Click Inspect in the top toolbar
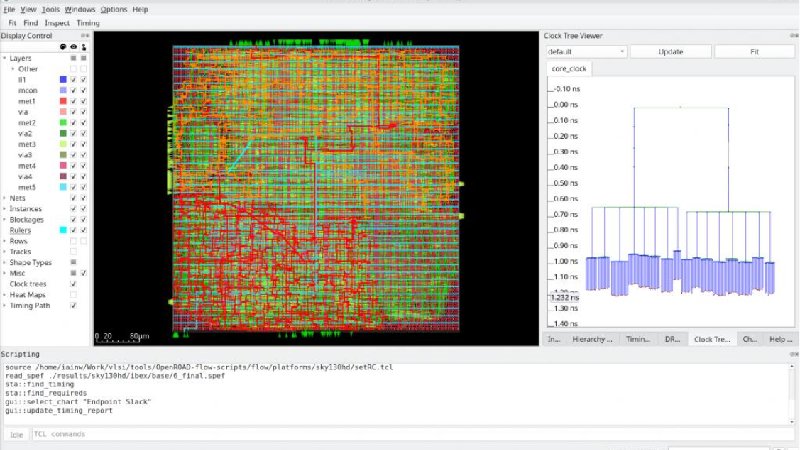This screenshot has height=450, width=800. pyautogui.click(x=57, y=23)
